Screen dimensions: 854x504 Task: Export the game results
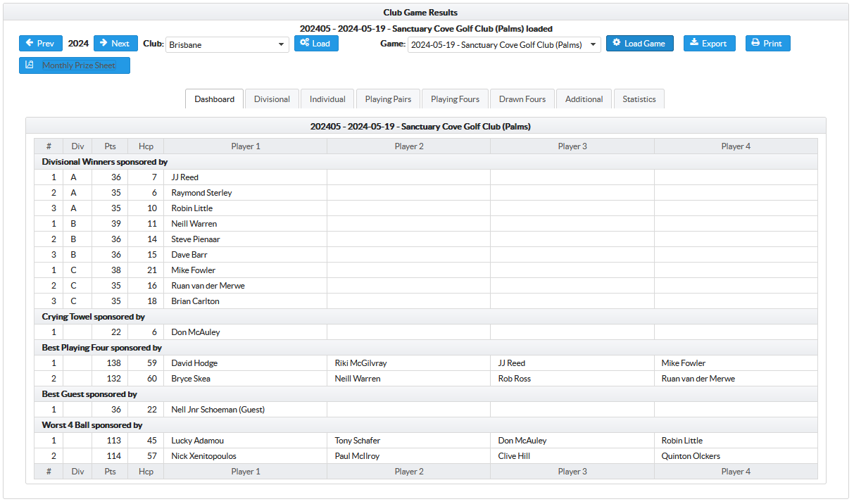[x=709, y=44]
